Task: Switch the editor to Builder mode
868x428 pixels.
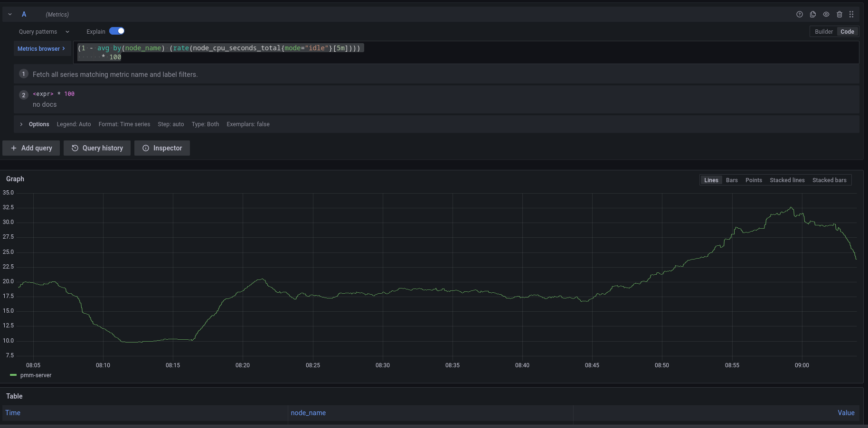Action: point(823,32)
